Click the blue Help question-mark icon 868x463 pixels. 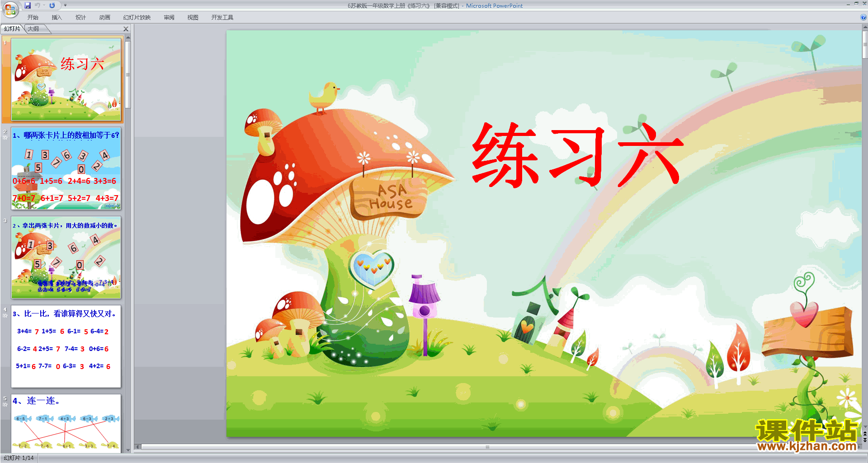point(863,18)
